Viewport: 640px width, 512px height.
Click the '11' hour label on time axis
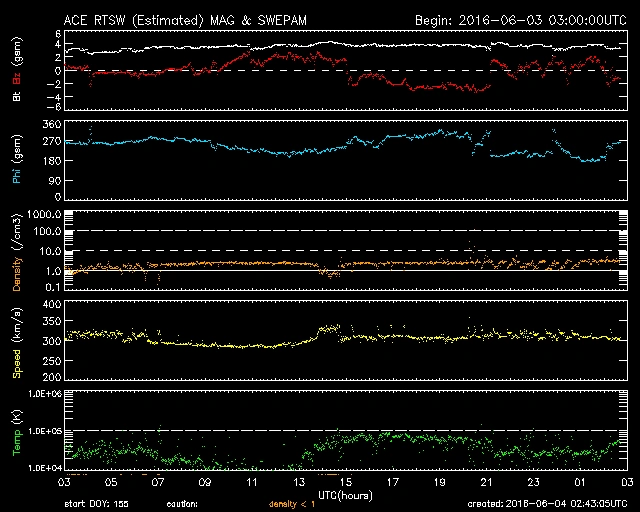click(x=252, y=482)
